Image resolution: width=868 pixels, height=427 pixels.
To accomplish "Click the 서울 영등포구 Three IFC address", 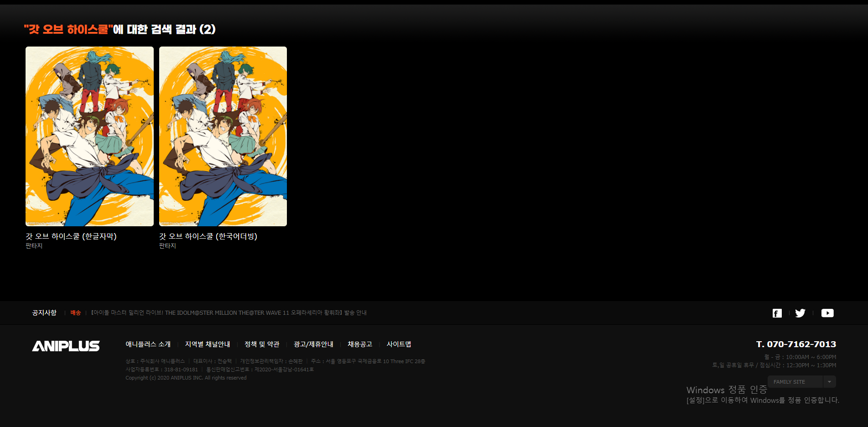I will tap(368, 361).
